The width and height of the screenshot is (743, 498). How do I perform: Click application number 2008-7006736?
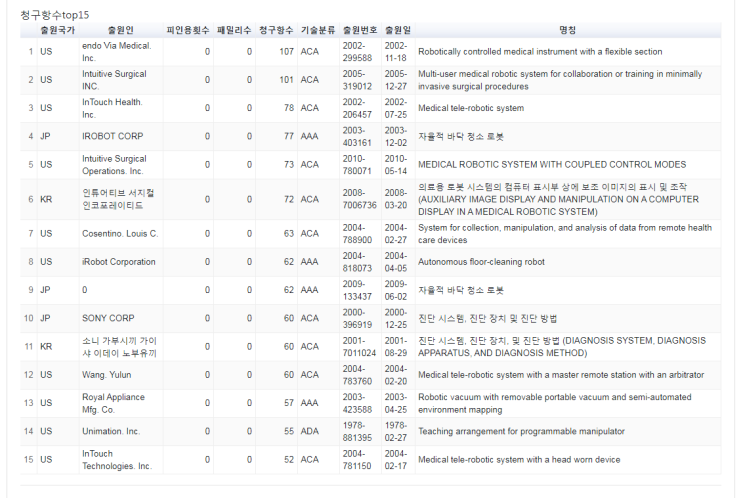tap(360, 199)
